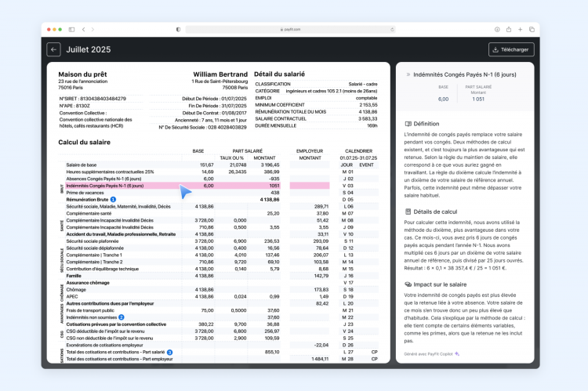Click the 1051 amount in the highlighted row
Screen dimensions: 588x391
pos(274,186)
